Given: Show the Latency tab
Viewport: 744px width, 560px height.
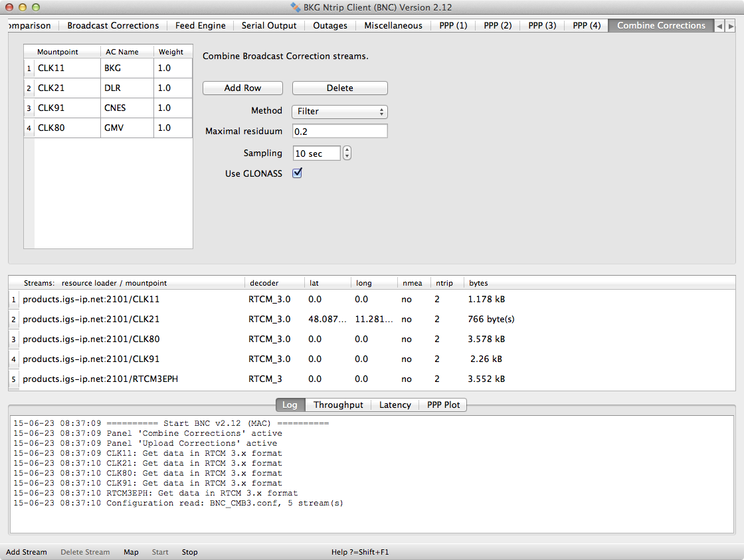Looking at the screenshot, I should pyautogui.click(x=395, y=405).
